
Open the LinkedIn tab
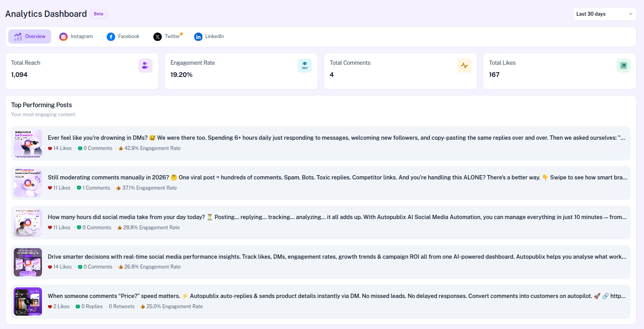pyautogui.click(x=209, y=37)
